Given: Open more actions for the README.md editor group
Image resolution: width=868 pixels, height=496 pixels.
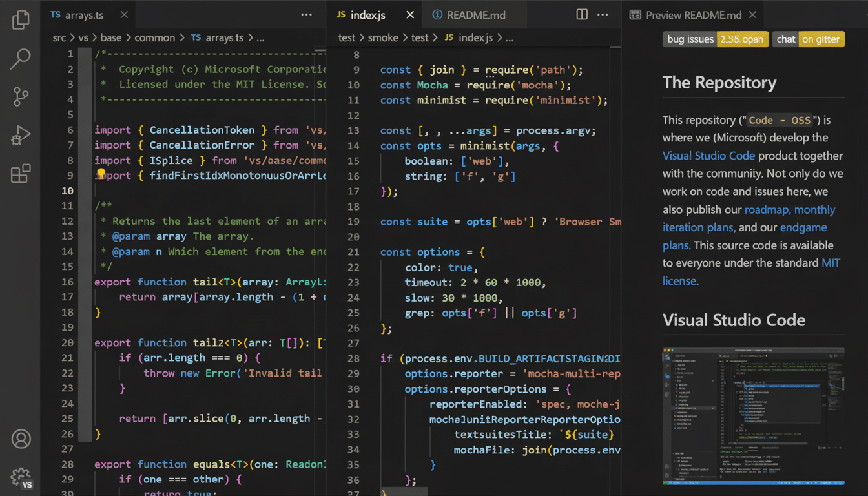Looking at the screenshot, I should coord(603,14).
